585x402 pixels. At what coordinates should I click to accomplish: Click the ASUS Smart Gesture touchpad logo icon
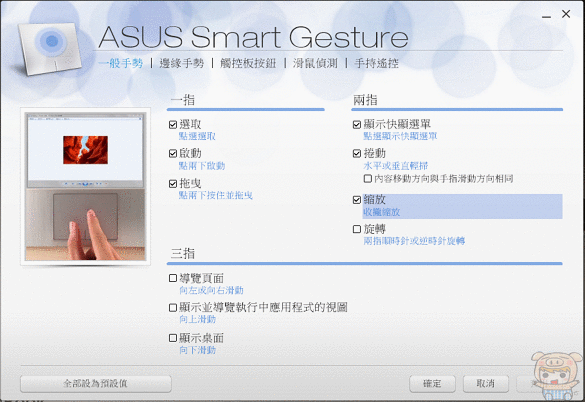tap(50, 48)
